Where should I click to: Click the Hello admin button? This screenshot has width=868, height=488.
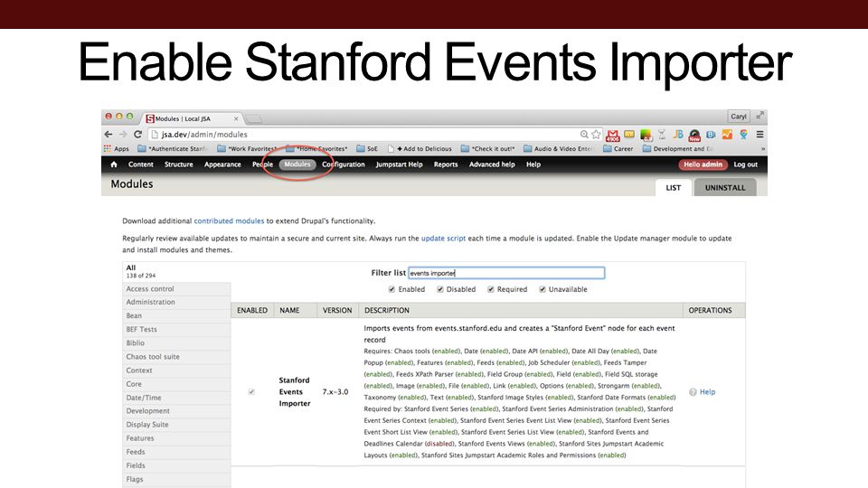pos(703,164)
